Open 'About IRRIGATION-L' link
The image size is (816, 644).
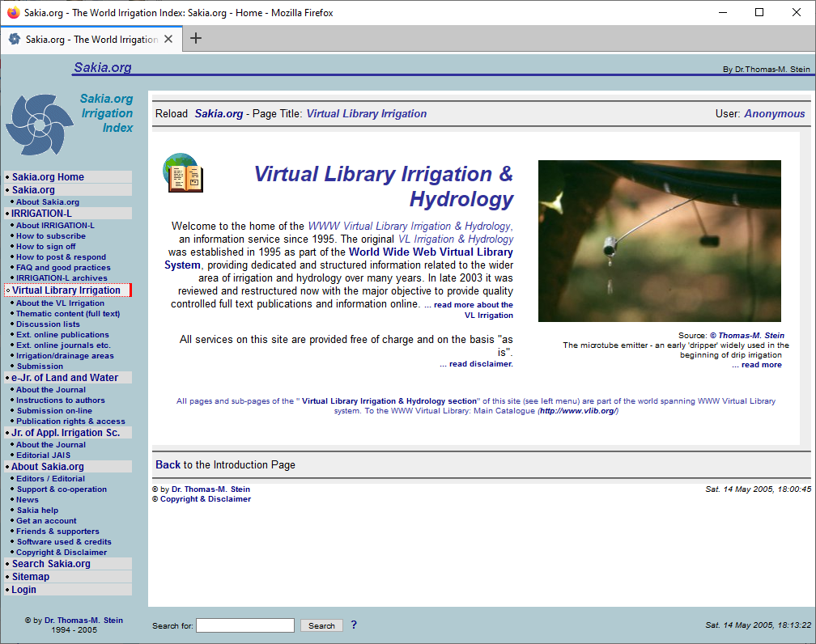tap(55, 225)
